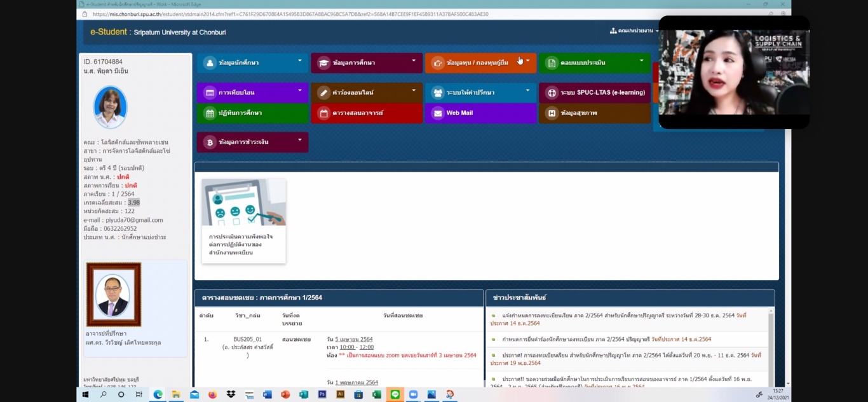Image resolution: width=868 pixels, height=402 pixels.
Task: Click the browser address bar URL
Action: (x=290, y=13)
